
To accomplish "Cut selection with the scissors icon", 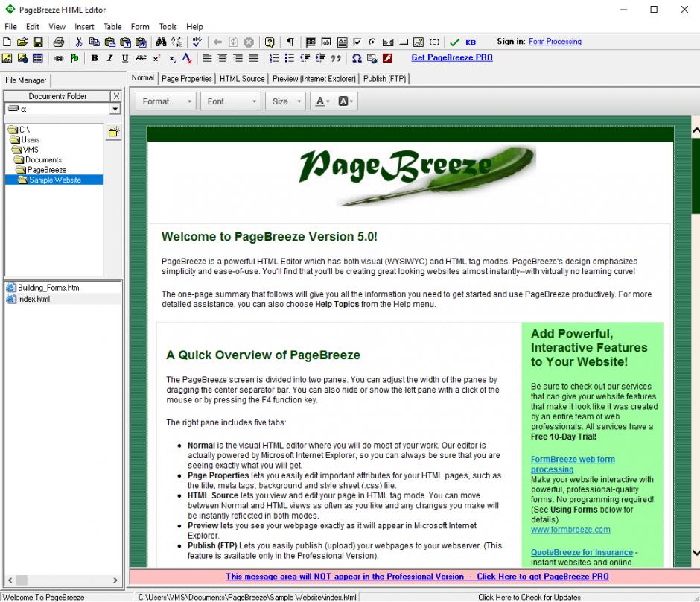I will click(79, 42).
